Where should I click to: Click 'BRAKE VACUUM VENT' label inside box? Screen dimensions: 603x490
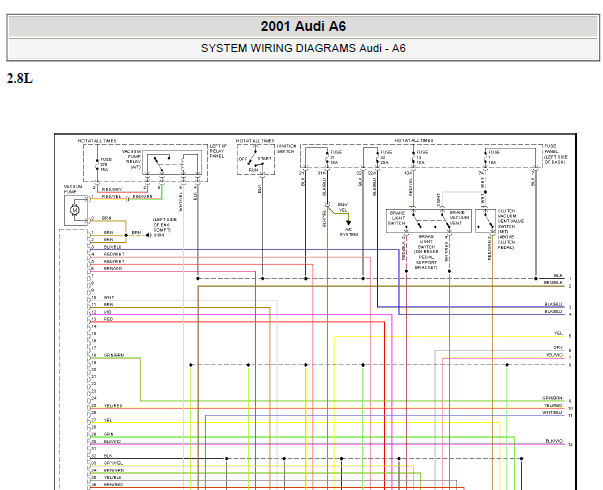(x=459, y=218)
